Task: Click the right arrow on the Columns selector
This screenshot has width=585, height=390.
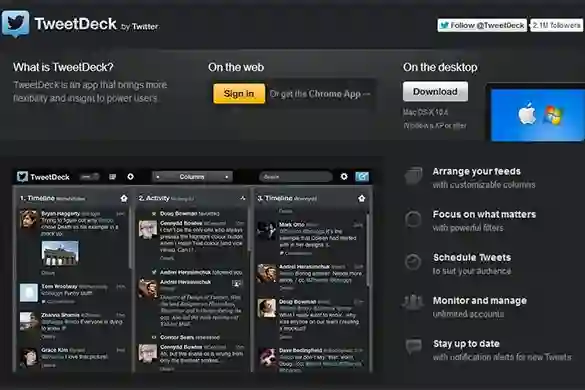Action: tap(226, 177)
